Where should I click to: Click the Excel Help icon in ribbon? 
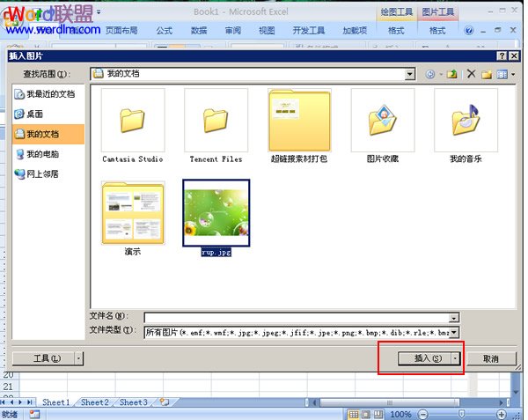[x=468, y=31]
